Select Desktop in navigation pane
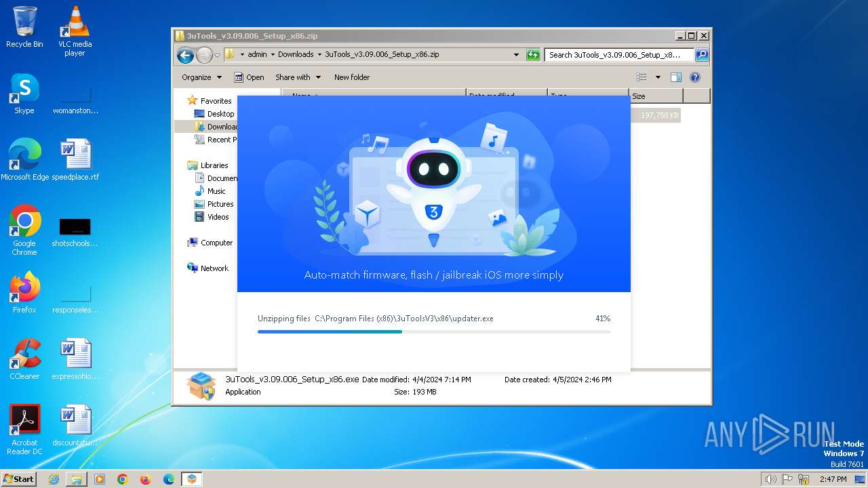 214,114
